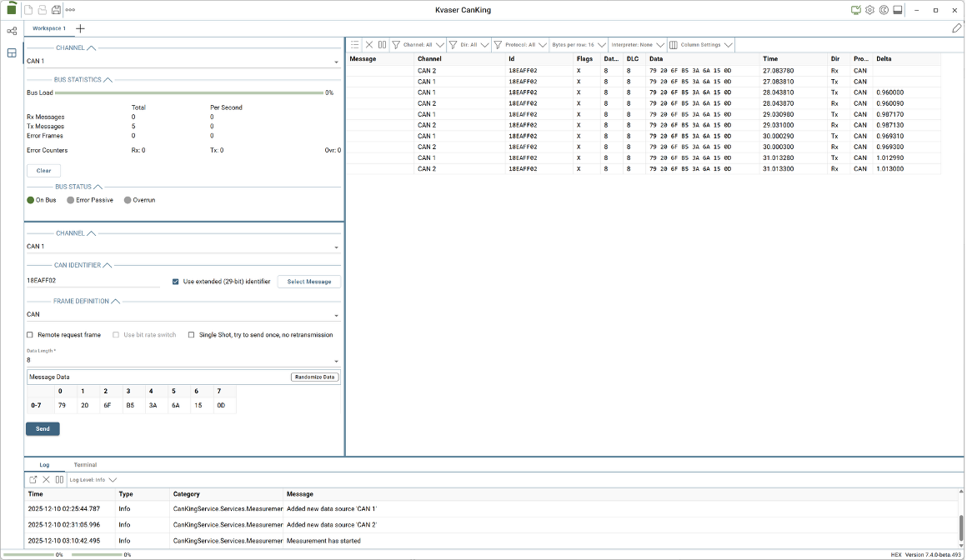
Task: Expand the Log Level: Info dropdown
Action: pyautogui.click(x=93, y=480)
